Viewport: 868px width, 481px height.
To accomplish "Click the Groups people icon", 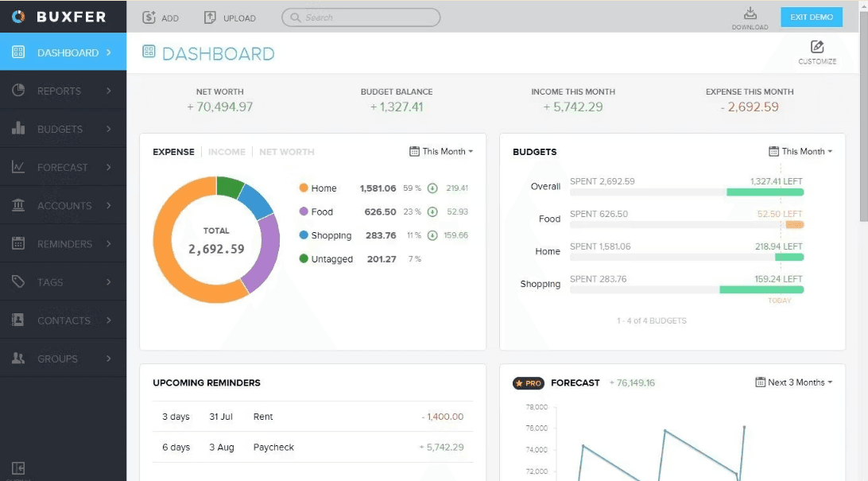I will point(18,358).
